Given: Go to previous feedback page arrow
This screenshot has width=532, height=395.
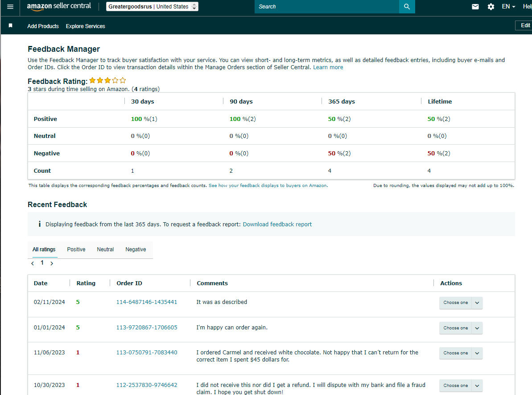Looking at the screenshot, I should [x=33, y=263].
